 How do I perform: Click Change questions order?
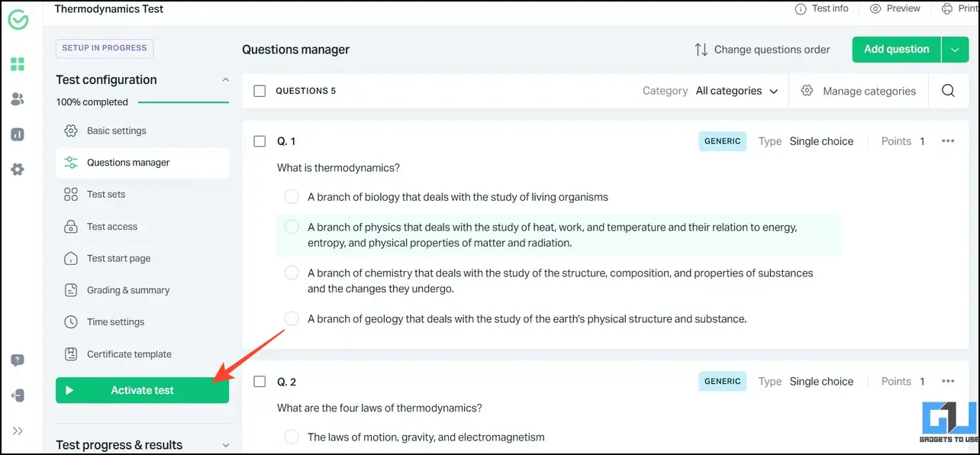762,50
